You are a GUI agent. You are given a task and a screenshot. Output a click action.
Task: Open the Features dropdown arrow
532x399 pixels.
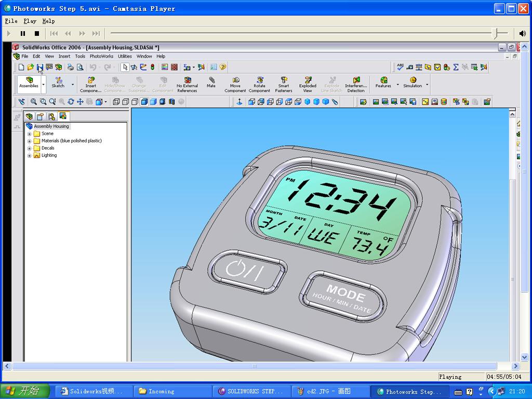[x=397, y=85]
